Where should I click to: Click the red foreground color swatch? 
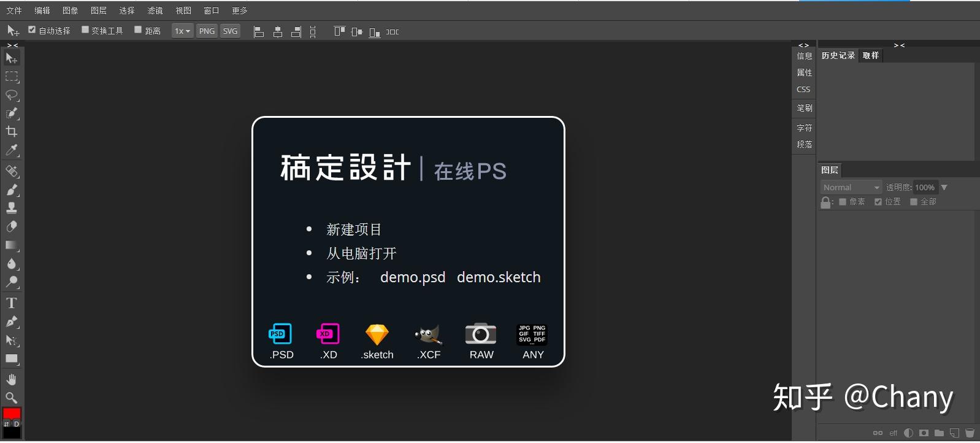(x=12, y=414)
